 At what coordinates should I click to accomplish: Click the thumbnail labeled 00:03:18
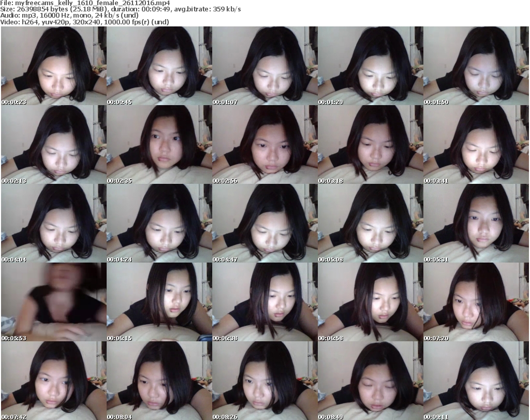click(x=370, y=144)
